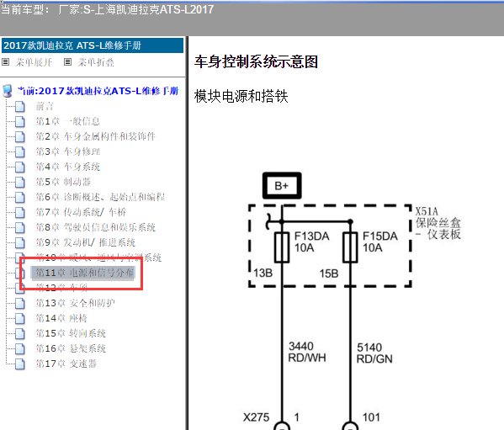The width and height of the screenshot is (504, 430).
Task: Open the root node 当前:2017款凯迪拉克ATS-L维修手册
Action: tap(98, 91)
